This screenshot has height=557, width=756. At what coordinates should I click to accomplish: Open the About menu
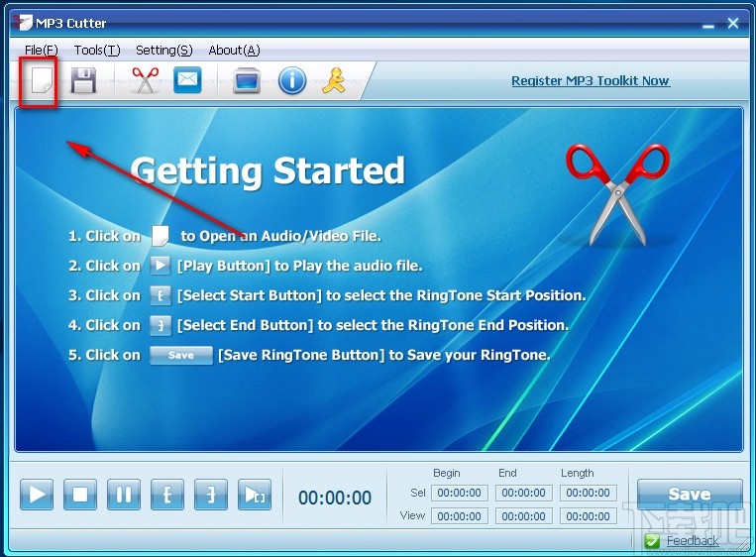pyautogui.click(x=234, y=51)
